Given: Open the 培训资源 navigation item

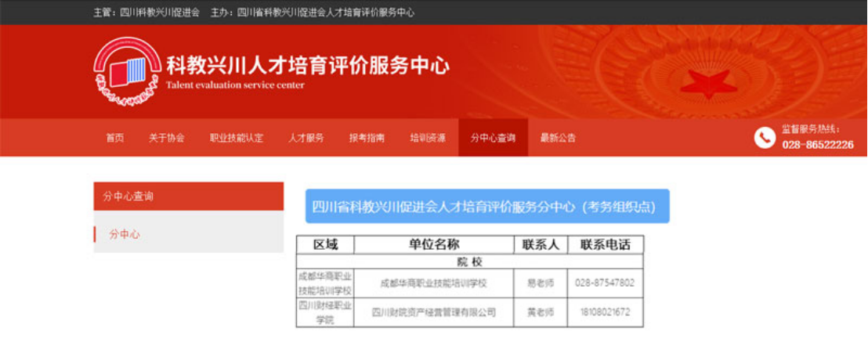Looking at the screenshot, I should point(428,138).
